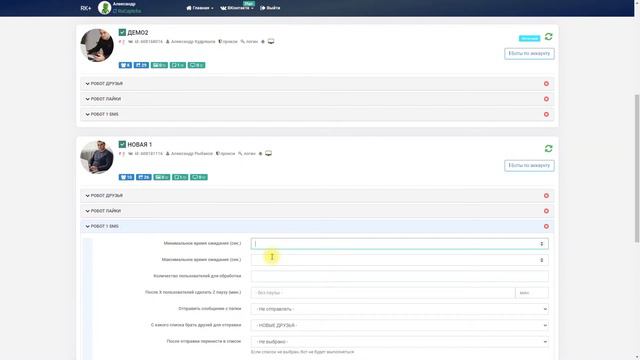Expand РОБОТ ЛАЙКИ section under НОВАЯ 1
The image size is (640, 360).
tap(317, 211)
